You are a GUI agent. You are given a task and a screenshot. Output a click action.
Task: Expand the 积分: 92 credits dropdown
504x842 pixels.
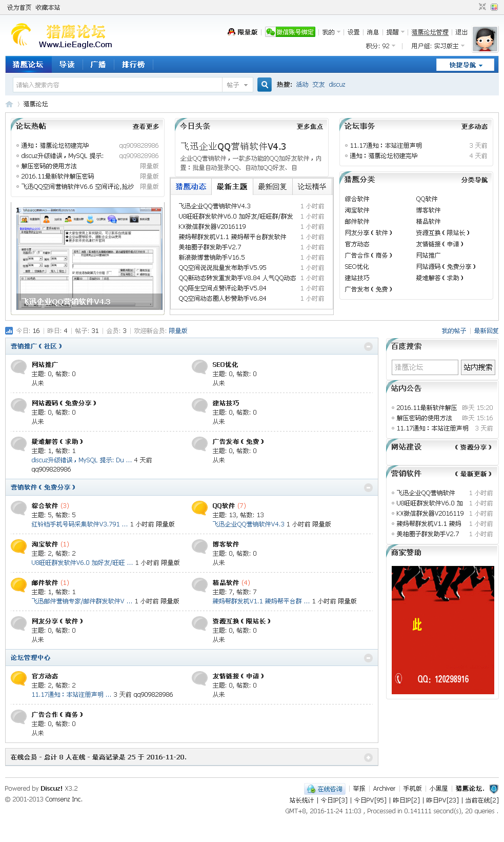pos(380,46)
